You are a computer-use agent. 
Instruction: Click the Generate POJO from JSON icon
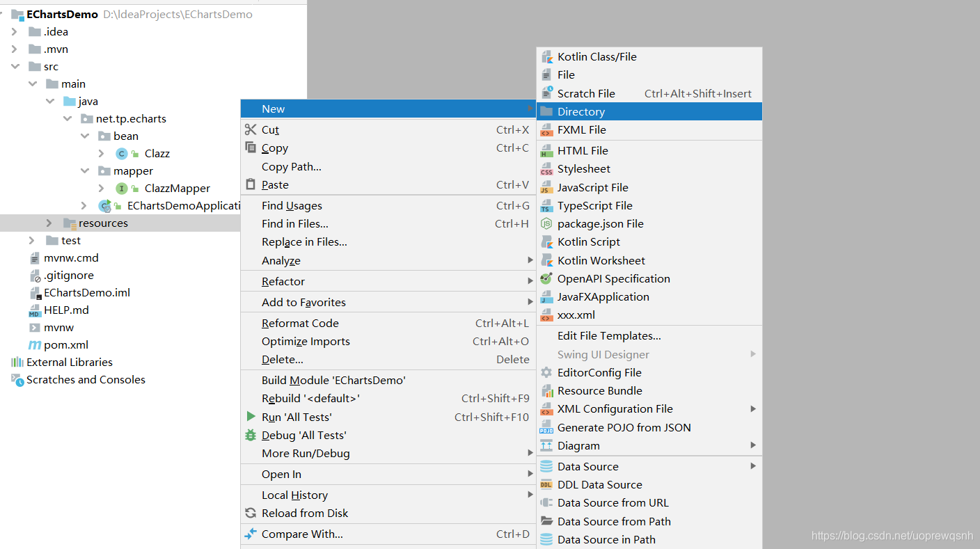click(x=546, y=428)
